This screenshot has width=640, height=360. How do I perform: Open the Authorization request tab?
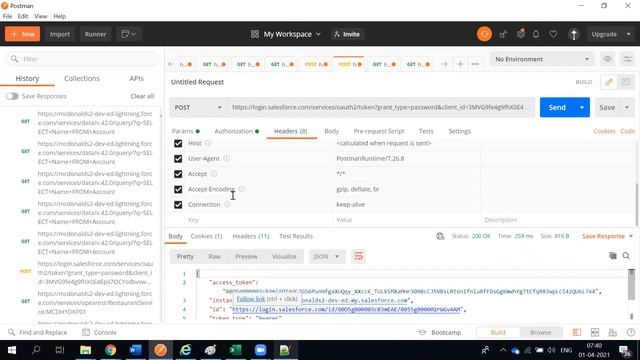click(236, 131)
